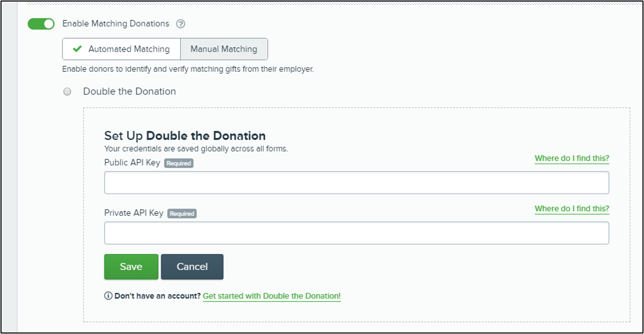Image resolution: width=644 pixels, height=334 pixels.
Task: Switch to the Manual Matching tab
Action: click(224, 49)
